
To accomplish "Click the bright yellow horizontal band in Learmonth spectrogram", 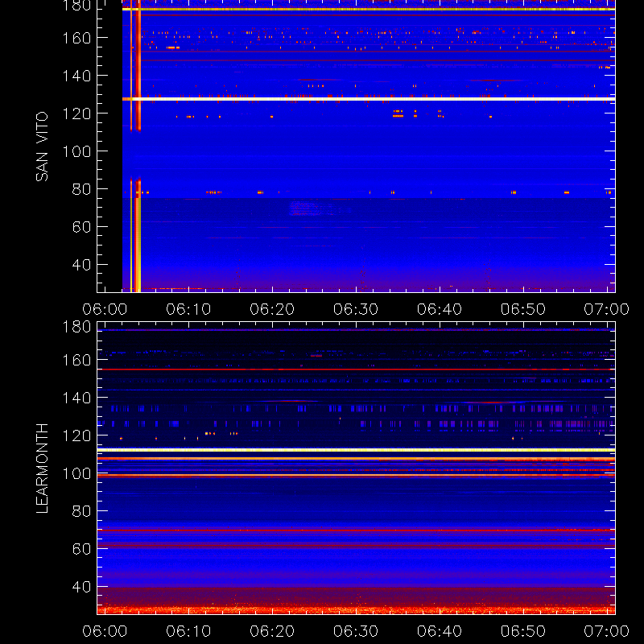I will point(356,450).
